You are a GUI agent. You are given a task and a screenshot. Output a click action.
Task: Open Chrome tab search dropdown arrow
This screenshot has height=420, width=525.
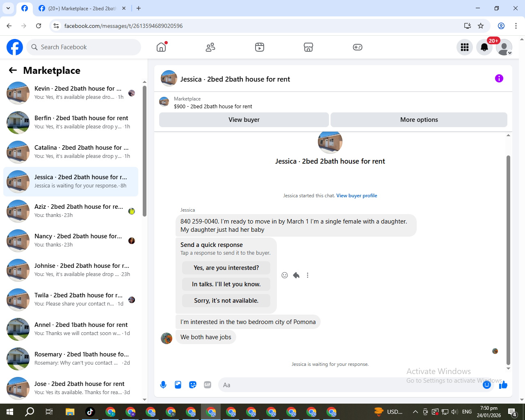tap(8, 8)
